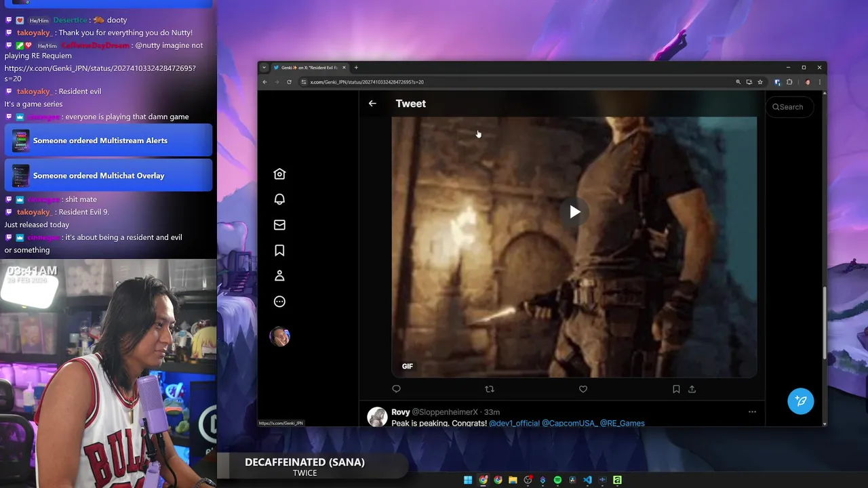Open Rovy's reply three-dot menu
The width and height of the screenshot is (868, 488).
752,412
